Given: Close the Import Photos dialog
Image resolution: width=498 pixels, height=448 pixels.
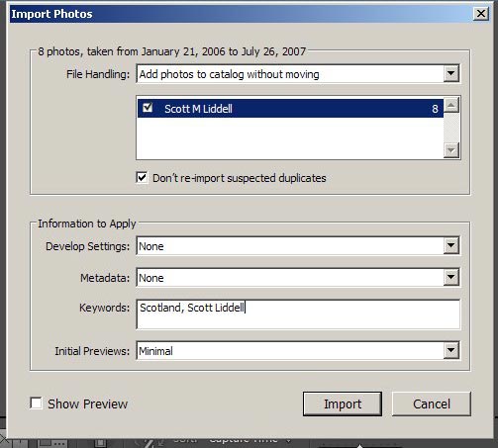Looking at the screenshot, I should coord(481,14).
